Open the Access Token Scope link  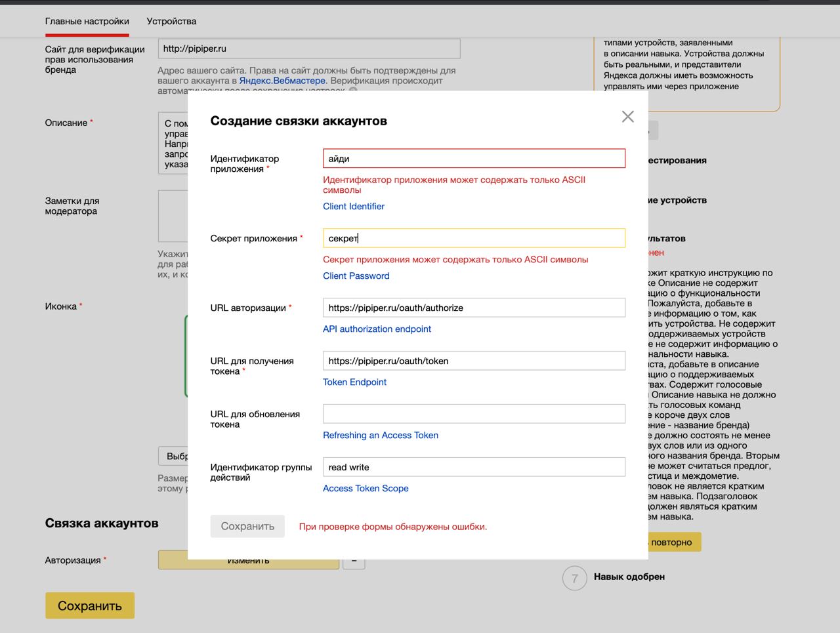pyautogui.click(x=366, y=489)
